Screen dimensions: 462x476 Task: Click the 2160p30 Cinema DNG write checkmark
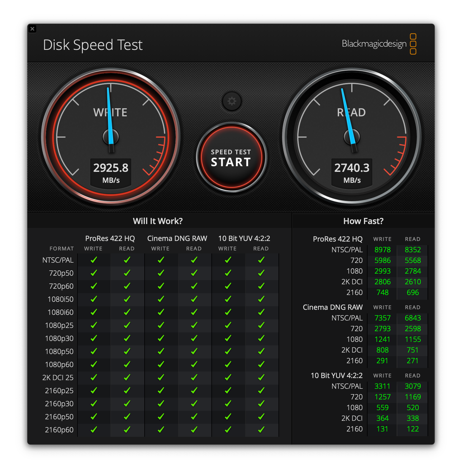161,404
